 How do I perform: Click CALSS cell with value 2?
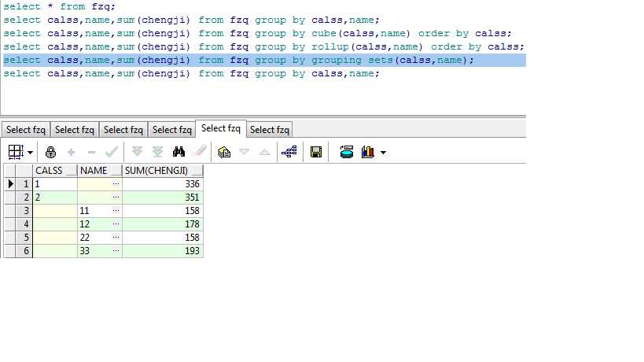click(54, 198)
